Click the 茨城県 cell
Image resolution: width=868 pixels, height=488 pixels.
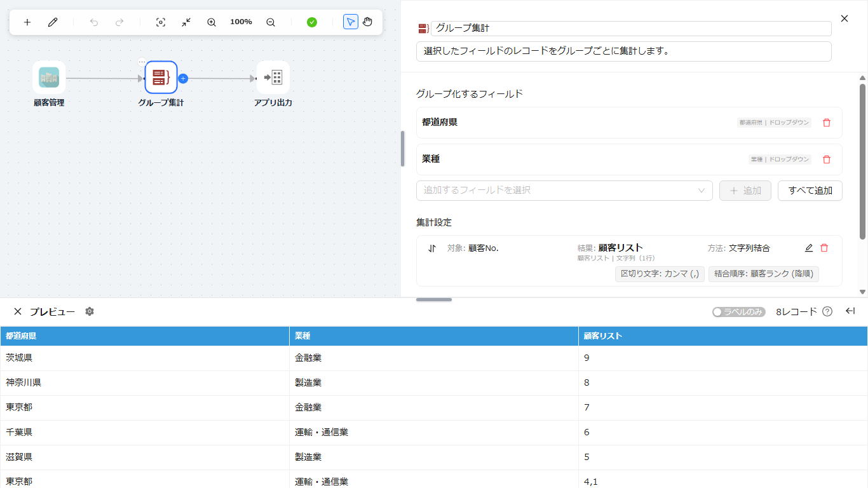click(145, 358)
